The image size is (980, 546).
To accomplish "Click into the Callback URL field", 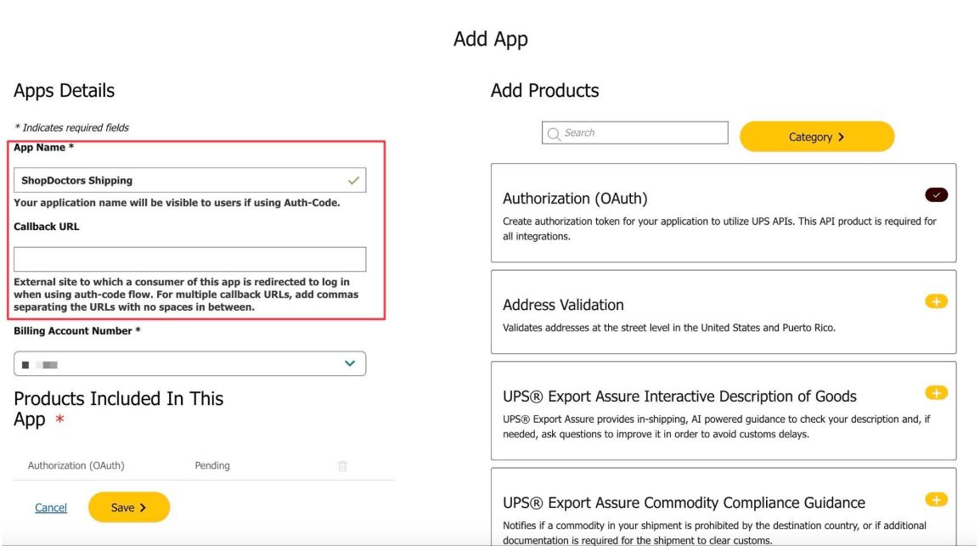I will click(190, 259).
